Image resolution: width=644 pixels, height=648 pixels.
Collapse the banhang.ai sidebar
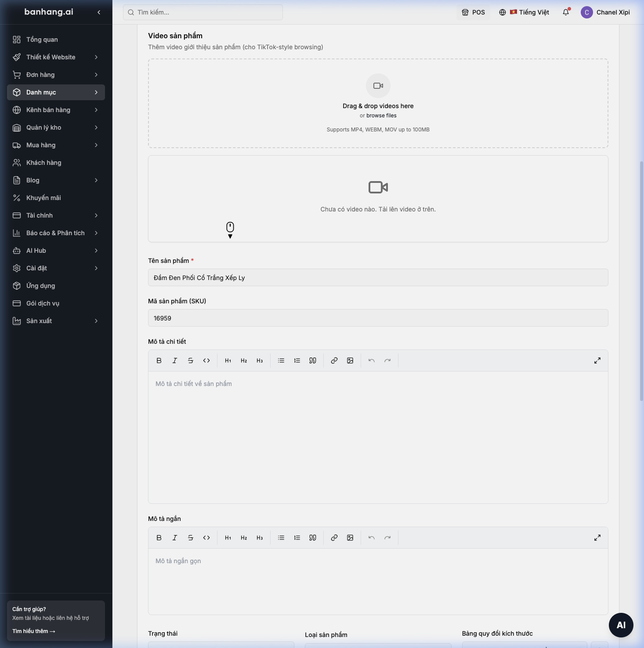(99, 12)
